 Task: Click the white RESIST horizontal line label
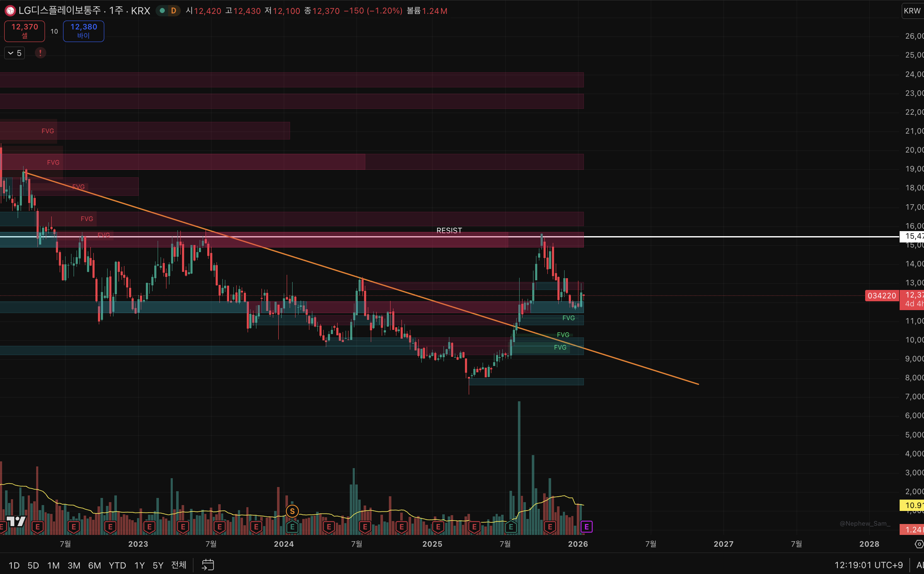449,230
